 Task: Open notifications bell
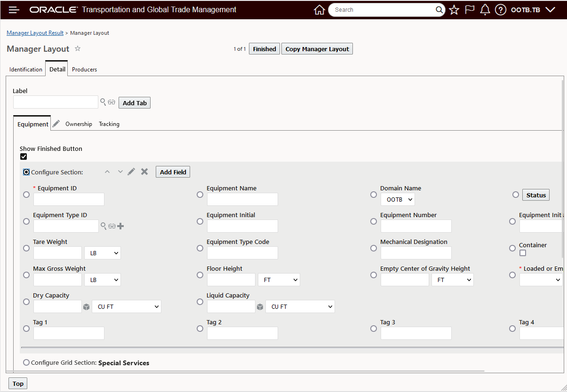tap(485, 10)
